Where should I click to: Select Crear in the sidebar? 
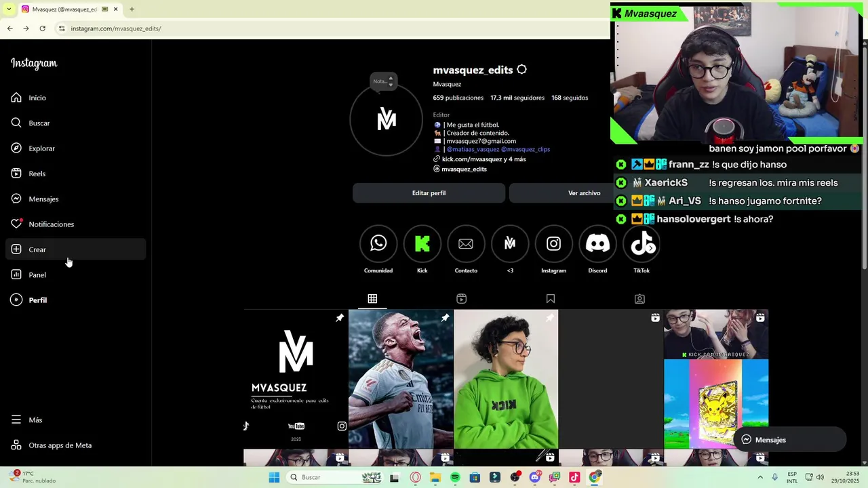(x=76, y=249)
